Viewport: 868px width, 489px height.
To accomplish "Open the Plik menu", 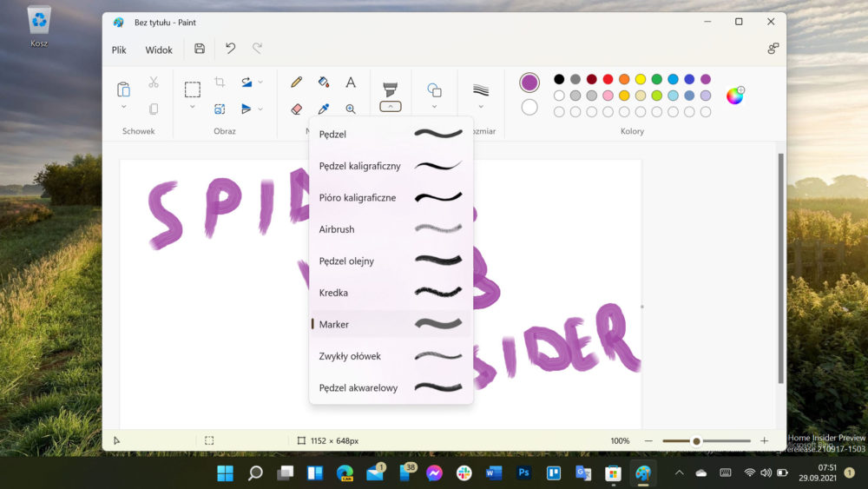I will click(119, 50).
